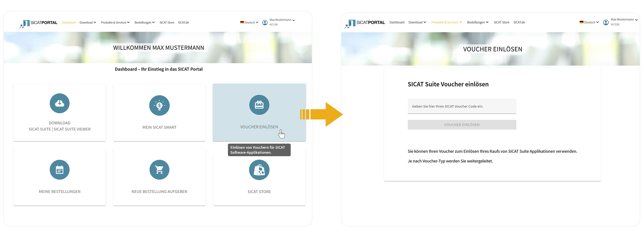Go to Dashboard in left window navigation
The image size is (644, 237).
coord(69,22)
